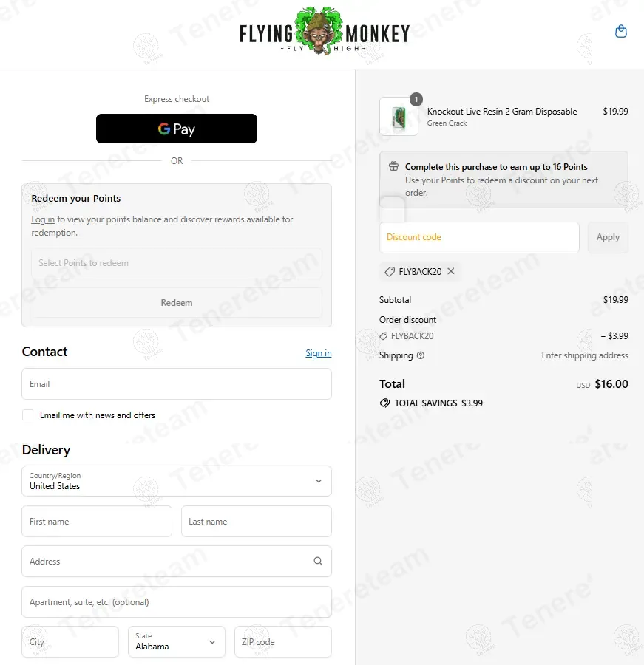Click into the Email contact field
This screenshot has width=644, height=665.
pyautogui.click(x=177, y=384)
